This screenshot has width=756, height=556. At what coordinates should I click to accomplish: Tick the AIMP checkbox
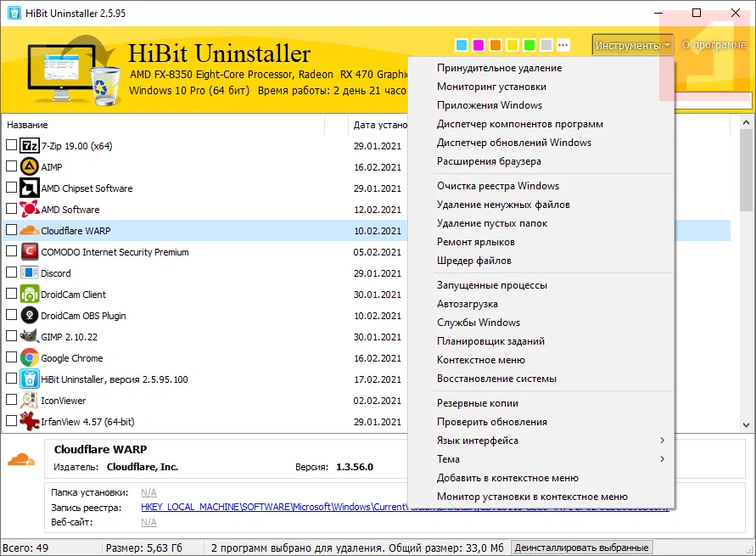pos(12,166)
